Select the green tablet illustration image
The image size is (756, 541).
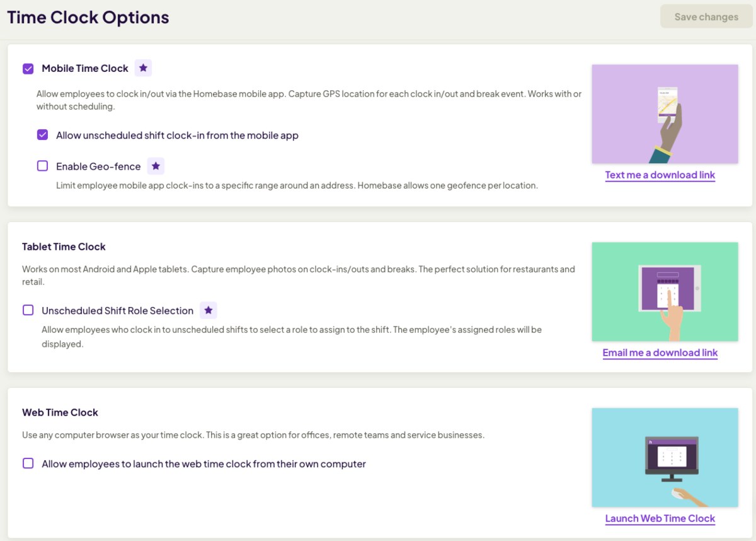pos(665,292)
